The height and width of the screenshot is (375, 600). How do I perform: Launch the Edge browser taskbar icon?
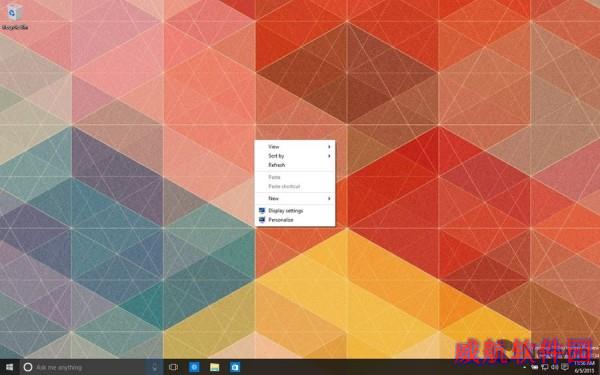pyautogui.click(x=194, y=367)
